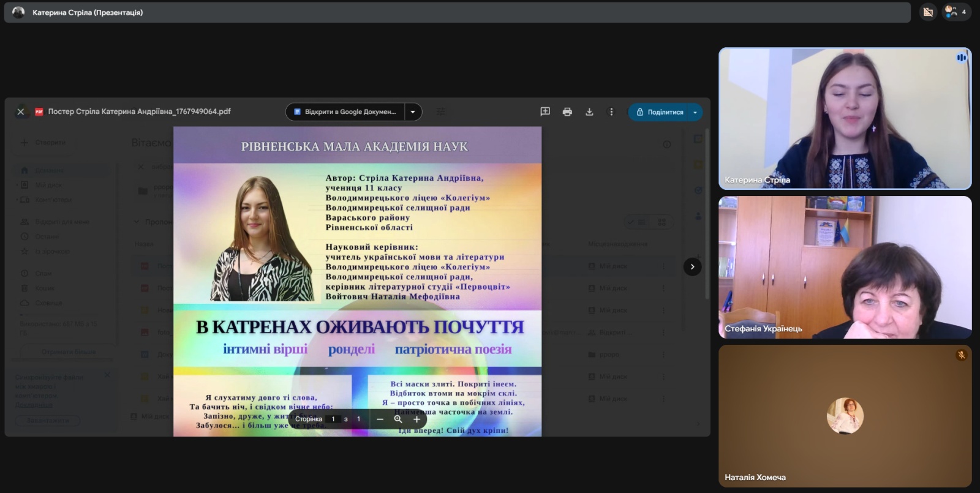Download the PDF using the download icon
This screenshot has width=980, height=493.
tap(589, 112)
